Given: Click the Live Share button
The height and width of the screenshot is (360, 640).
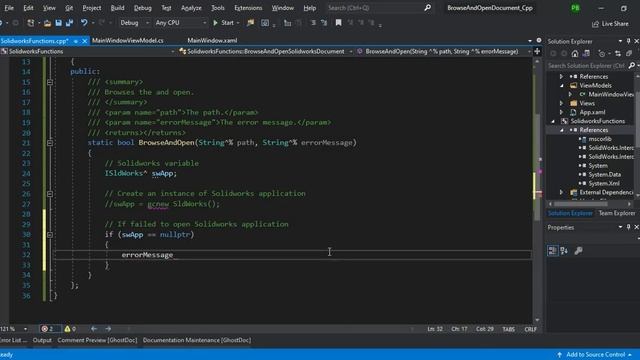Looking at the screenshot, I should [x=610, y=24].
